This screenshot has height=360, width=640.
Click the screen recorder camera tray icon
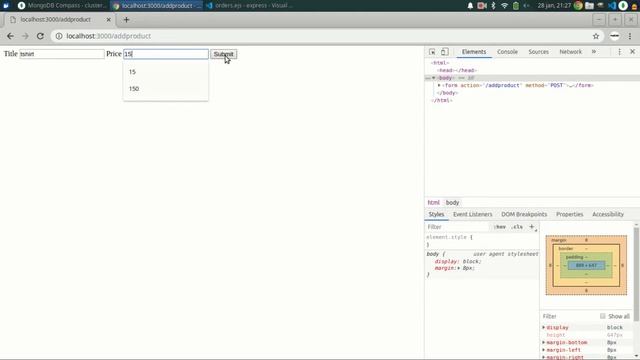tap(482, 6)
